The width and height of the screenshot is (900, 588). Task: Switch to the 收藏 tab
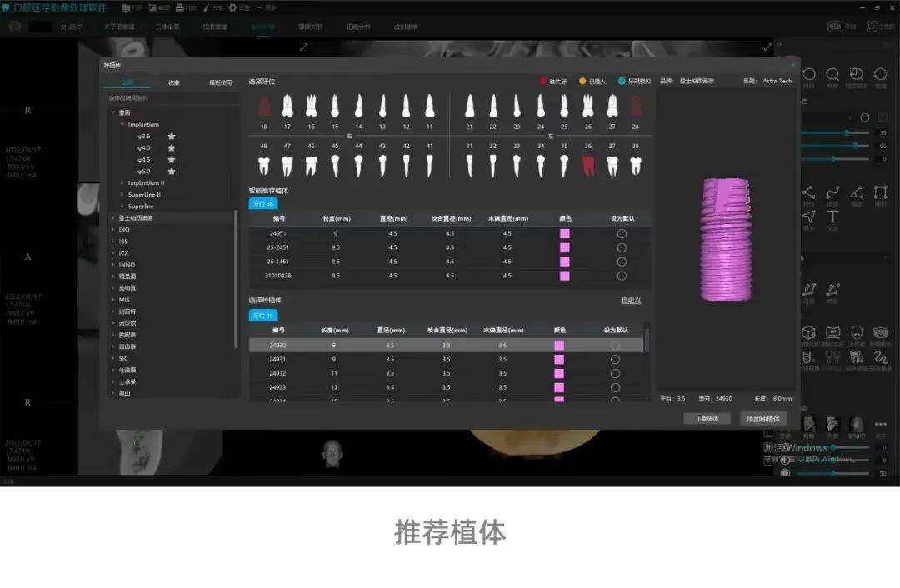(x=173, y=82)
